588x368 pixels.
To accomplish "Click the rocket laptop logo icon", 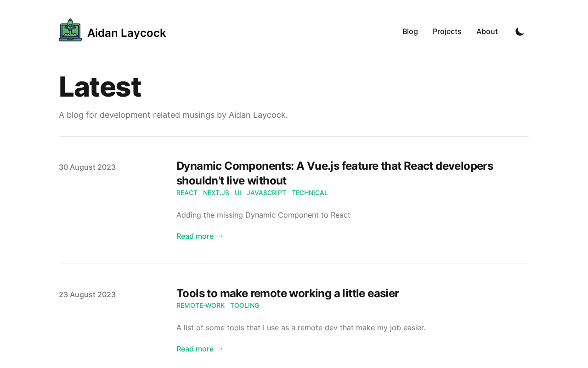I will pos(70,30).
